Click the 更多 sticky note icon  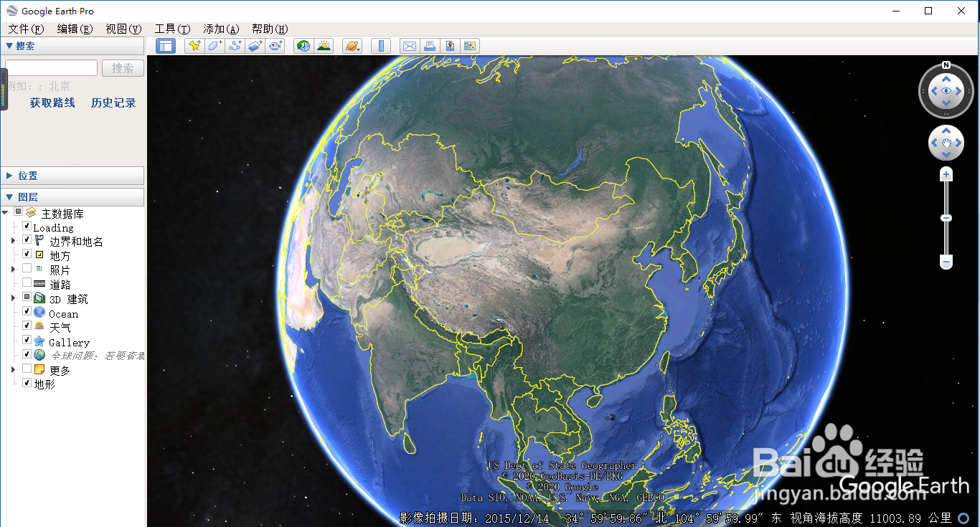(39, 369)
